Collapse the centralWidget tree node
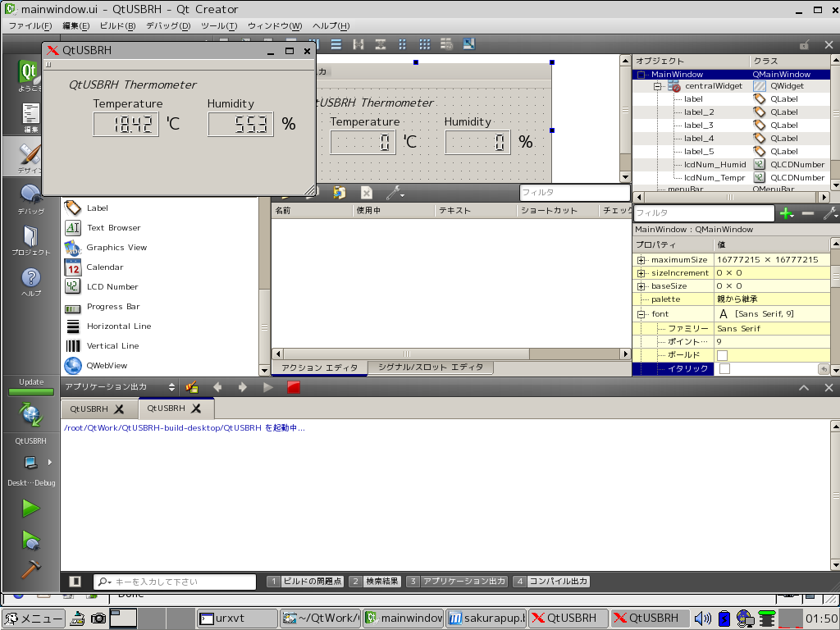 658,86
